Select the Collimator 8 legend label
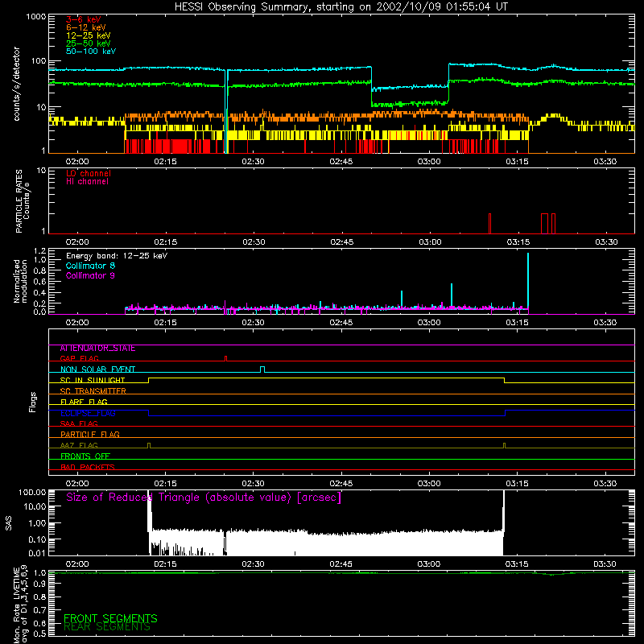The height and width of the screenshot is (644, 644). tap(90, 266)
